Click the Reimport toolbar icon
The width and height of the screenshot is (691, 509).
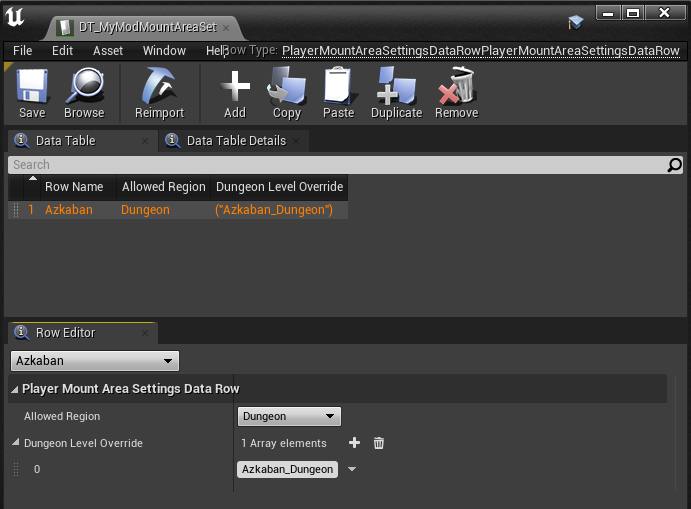160,93
